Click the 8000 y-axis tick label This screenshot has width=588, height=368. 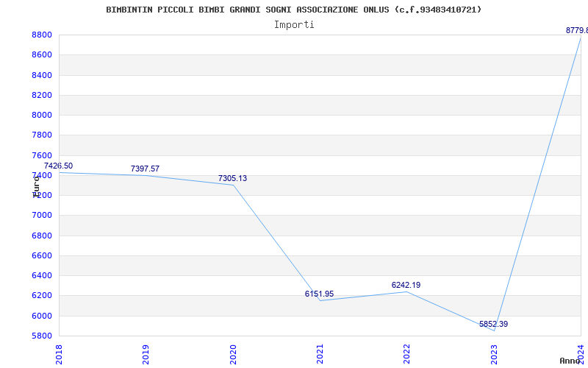42,115
